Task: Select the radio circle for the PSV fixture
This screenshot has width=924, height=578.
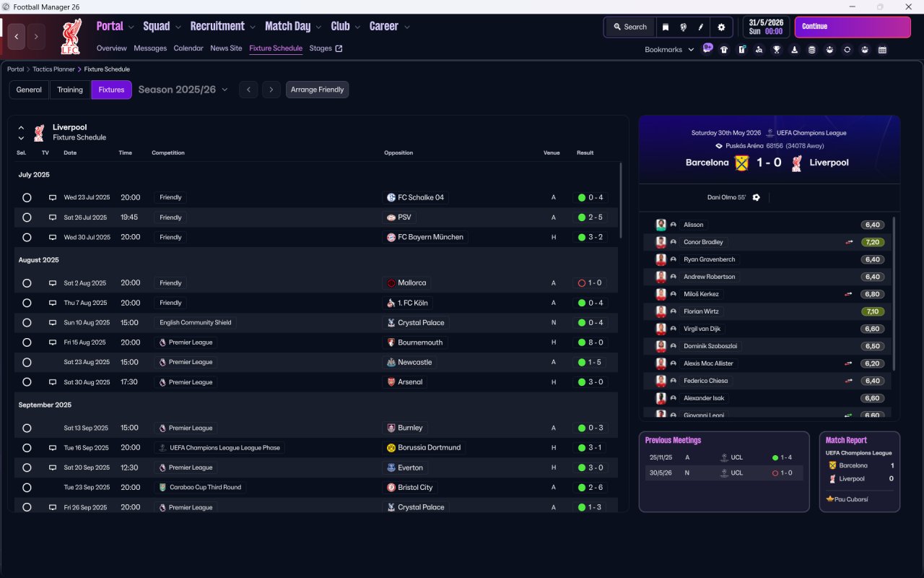Action: point(27,217)
